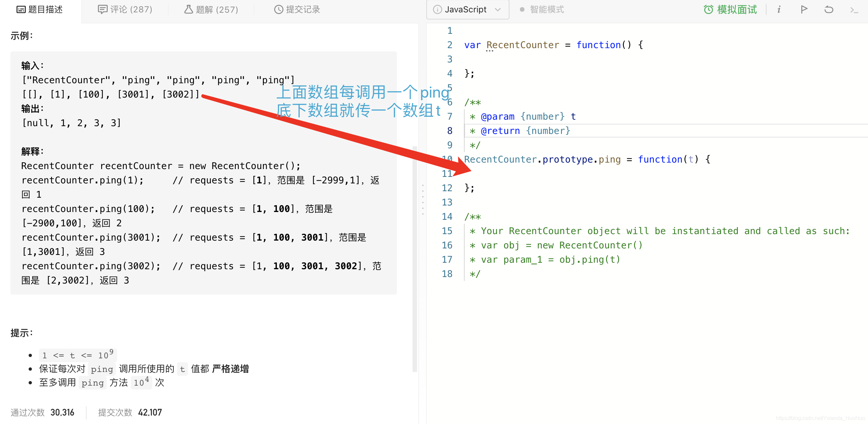Click the output '[null, 1, 2, 3, 3]'
The image size is (868, 424).
pyautogui.click(x=72, y=123)
